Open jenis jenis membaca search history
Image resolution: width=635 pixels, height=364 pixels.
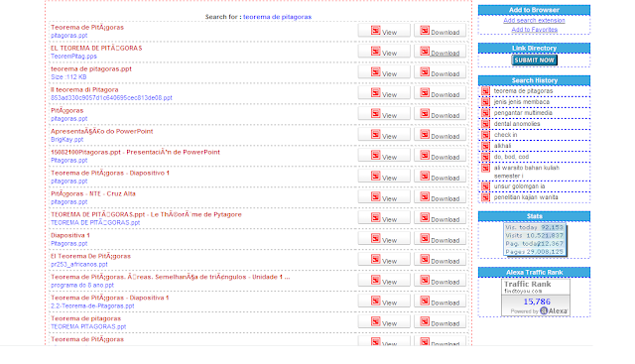tap(522, 102)
